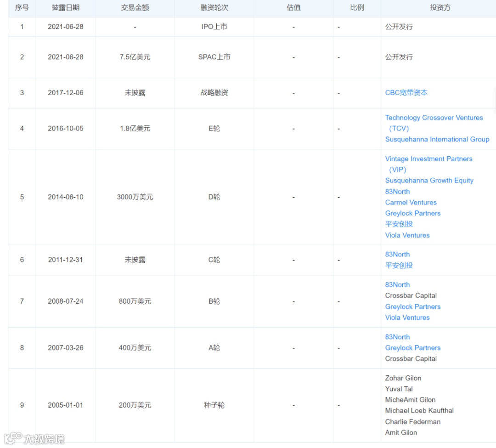
Task: Open Viola Ventures link in D轮 row
Action: tap(407, 235)
